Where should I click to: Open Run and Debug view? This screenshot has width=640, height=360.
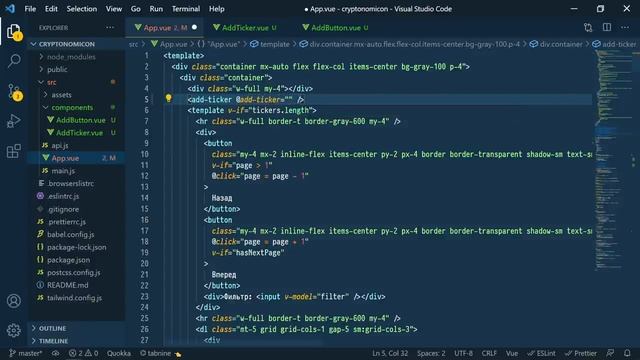[13, 121]
